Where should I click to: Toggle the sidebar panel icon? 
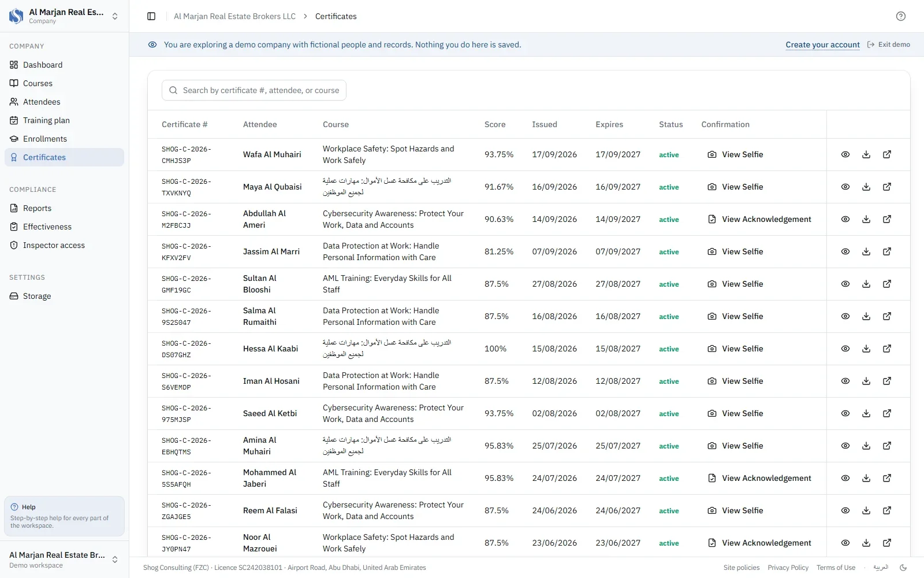point(151,16)
